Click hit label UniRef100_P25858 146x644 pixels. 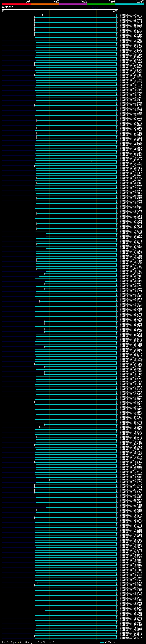(x=131, y=27)
